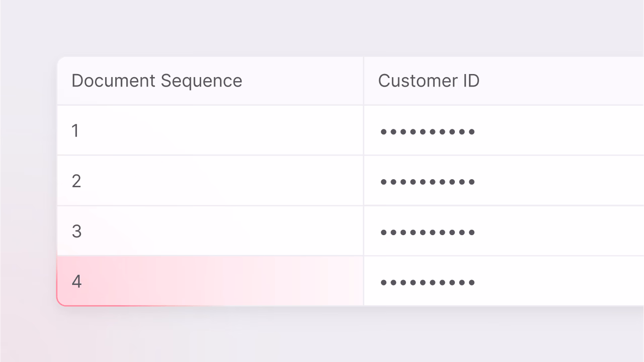Click the column divider between the two headers

[364, 81]
